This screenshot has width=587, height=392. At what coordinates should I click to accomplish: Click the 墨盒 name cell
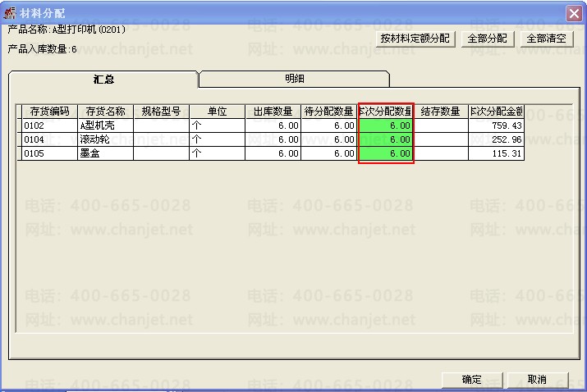pos(106,153)
